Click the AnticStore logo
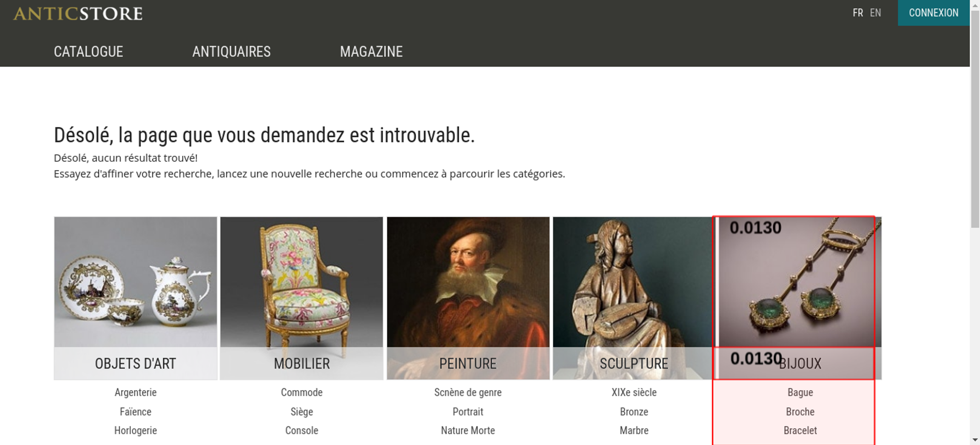 pos(78,13)
